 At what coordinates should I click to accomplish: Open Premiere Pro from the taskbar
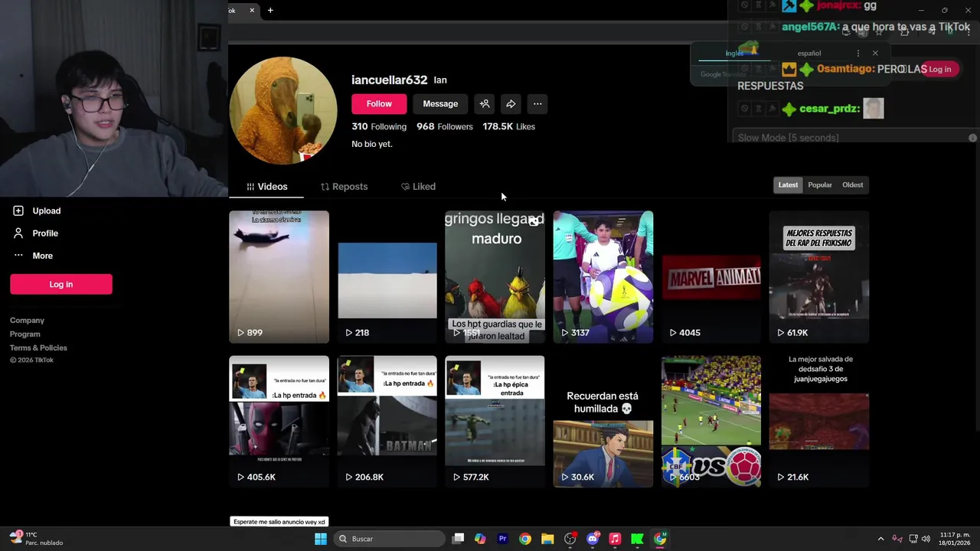coord(503,539)
